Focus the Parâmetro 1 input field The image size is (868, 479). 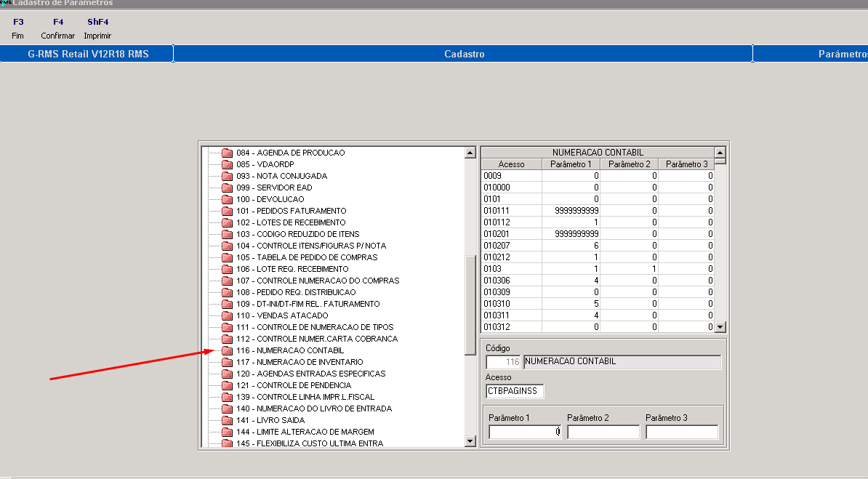click(525, 432)
